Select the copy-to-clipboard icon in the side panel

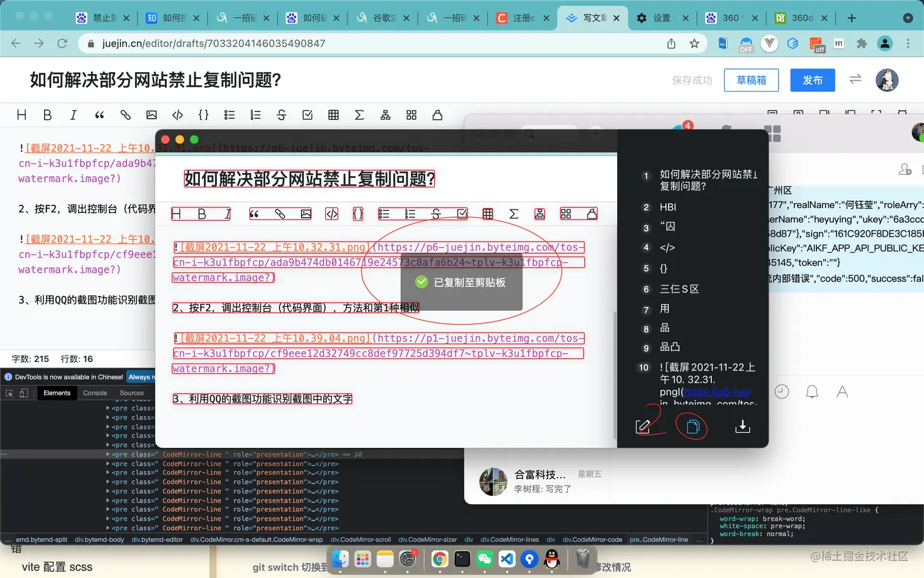pos(692,426)
